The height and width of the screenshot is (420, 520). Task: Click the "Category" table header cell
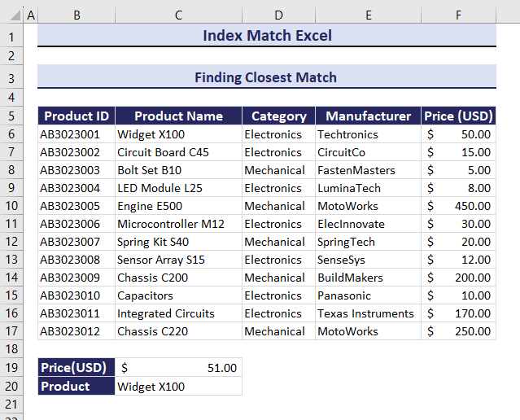(x=278, y=116)
